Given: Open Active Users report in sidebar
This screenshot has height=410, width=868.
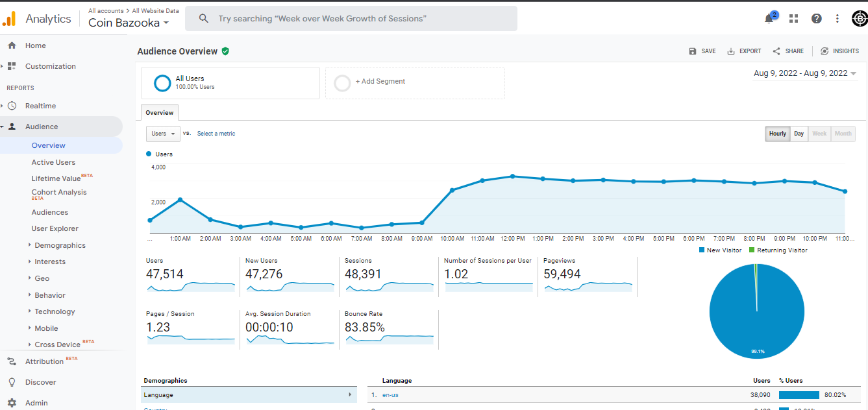Looking at the screenshot, I should (53, 162).
